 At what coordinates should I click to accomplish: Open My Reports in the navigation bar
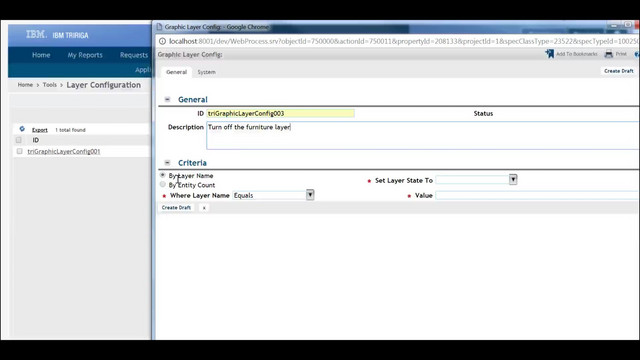click(x=85, y=55)
